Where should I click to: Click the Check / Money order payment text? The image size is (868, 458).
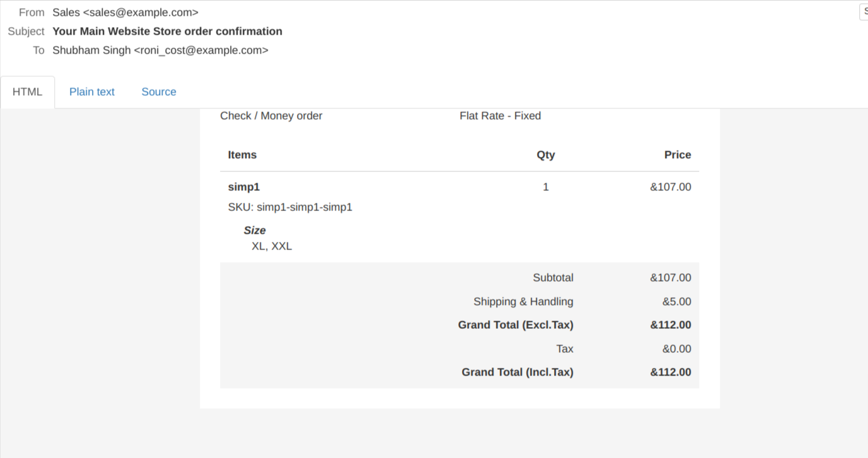click(x=271, y=115)
